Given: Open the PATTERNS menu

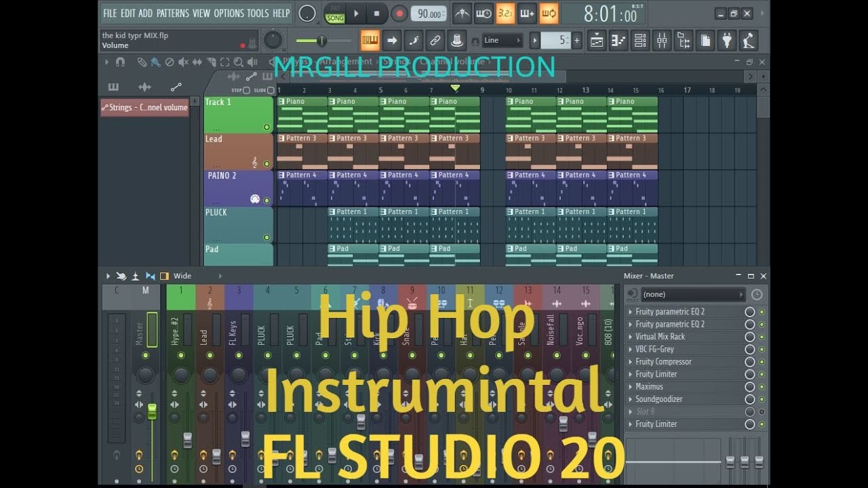Looking at the screenshot, I should [x=173, y=13].
